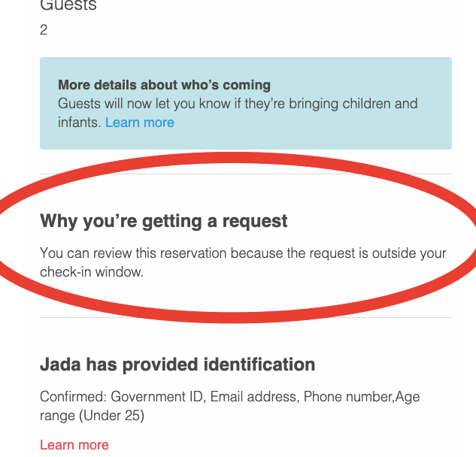The width and height of the screenshot is (476, 457).
Task: Click the blue Learn more link about children and infants
Action: coord(140,123)
